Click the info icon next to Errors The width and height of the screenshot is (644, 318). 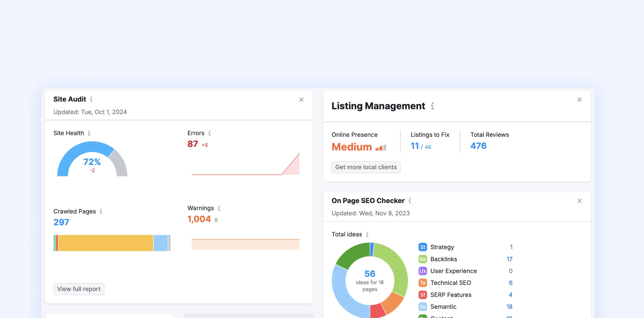click(210, 133)
